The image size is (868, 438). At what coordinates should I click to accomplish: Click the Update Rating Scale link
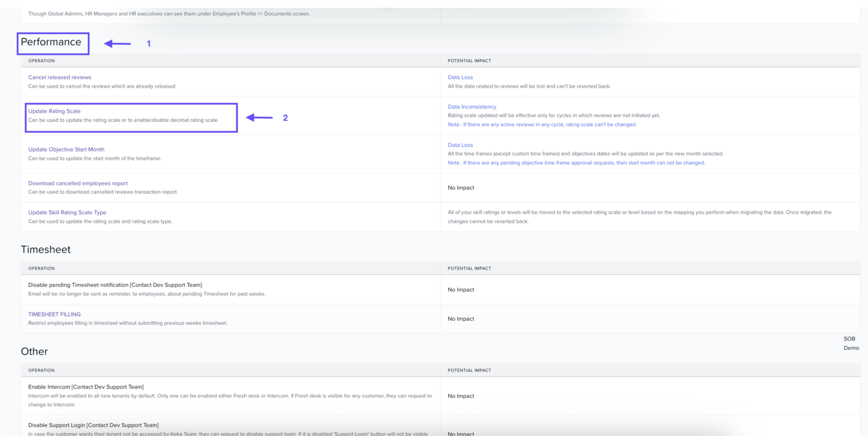tap(54, 111)
